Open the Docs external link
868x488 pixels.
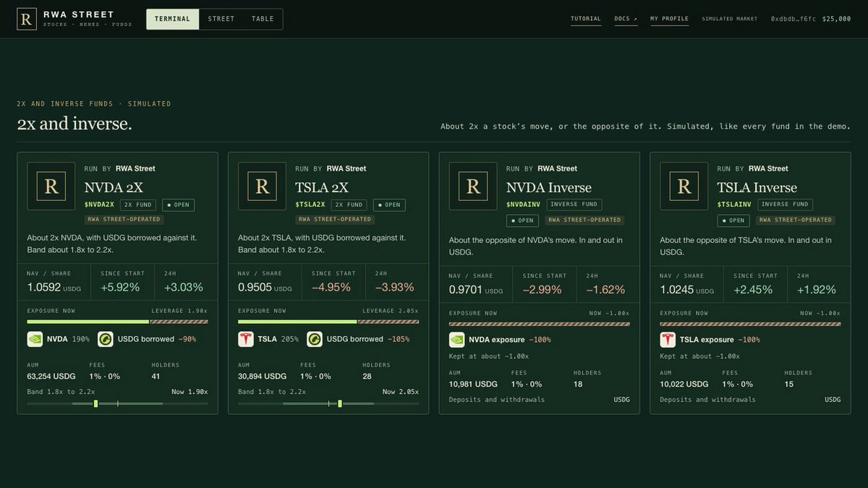tap(626, 19)
